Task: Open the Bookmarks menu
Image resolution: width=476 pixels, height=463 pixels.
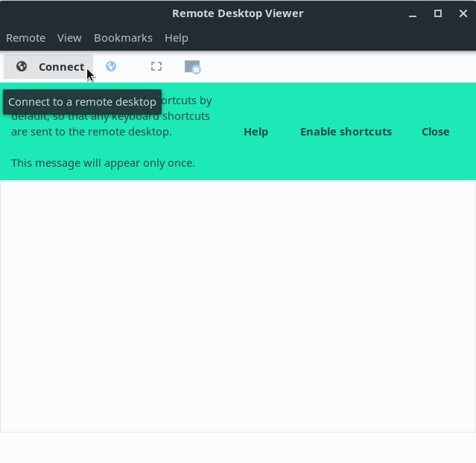Action: pos(123,38)
